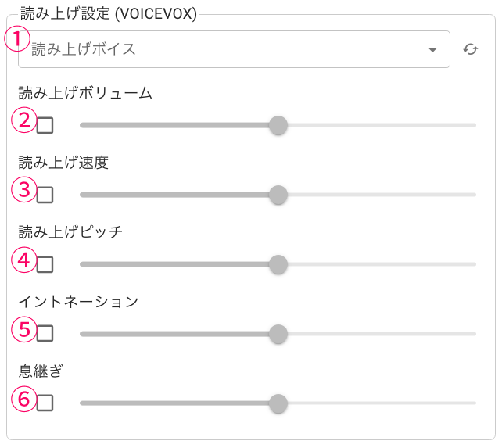The width and height of the screenshot is (502, 448).
Task: Click the 息継ぎ label text
Action: [41, 371]
